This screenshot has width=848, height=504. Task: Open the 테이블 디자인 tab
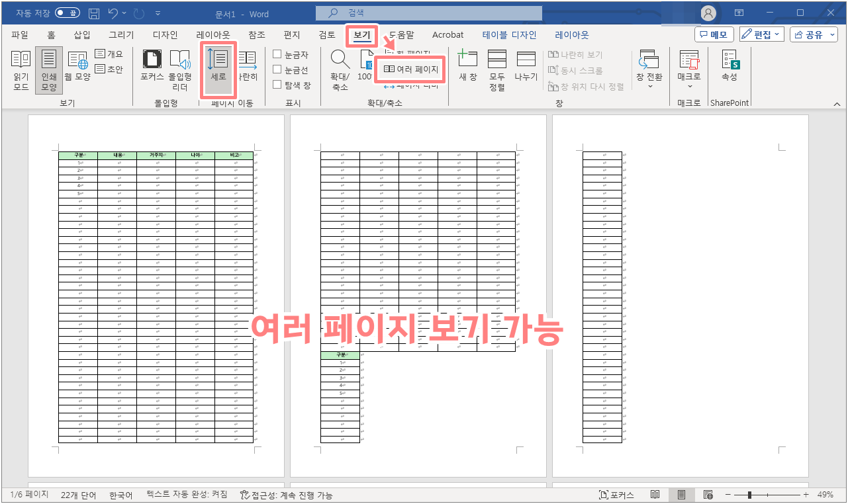coord(510,35)
